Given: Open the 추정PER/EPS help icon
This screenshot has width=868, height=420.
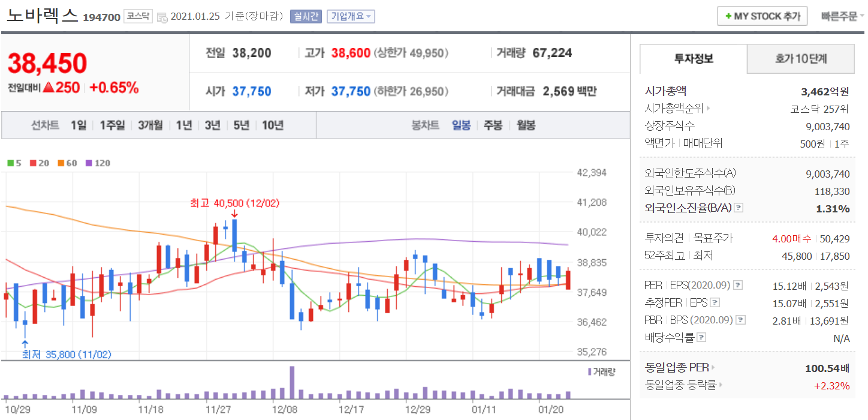Looking at the screenshot, I should point(715,302).
